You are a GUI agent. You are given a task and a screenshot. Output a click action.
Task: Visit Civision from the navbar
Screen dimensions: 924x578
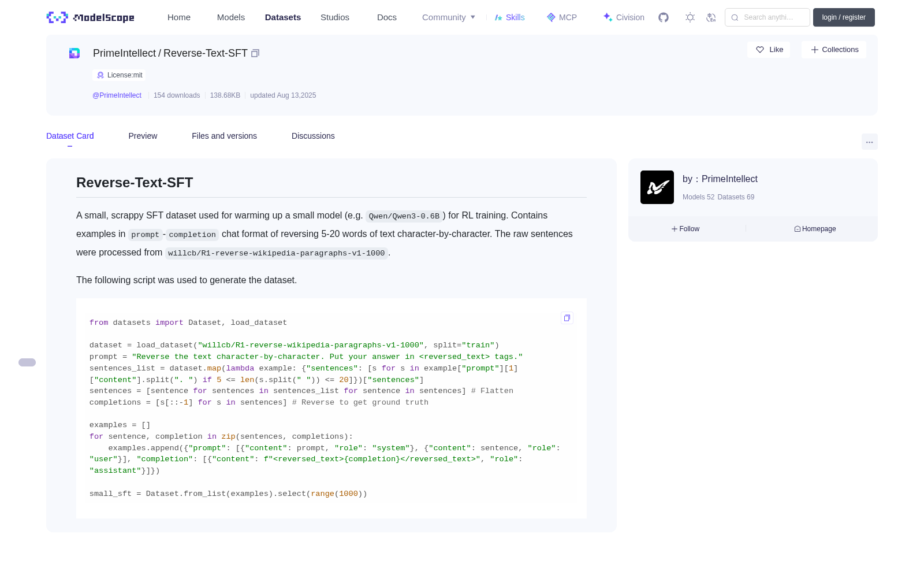(x=624, y=17)
